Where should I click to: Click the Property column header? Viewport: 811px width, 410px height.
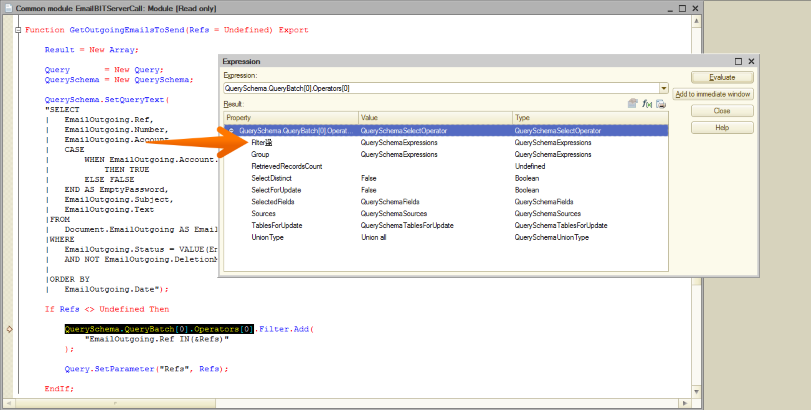click(x=291, y=118)
